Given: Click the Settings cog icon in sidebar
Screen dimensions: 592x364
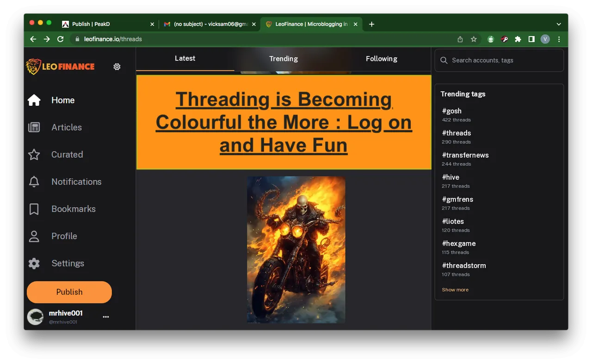Looking at the screenshot, I should coord(34,263).
